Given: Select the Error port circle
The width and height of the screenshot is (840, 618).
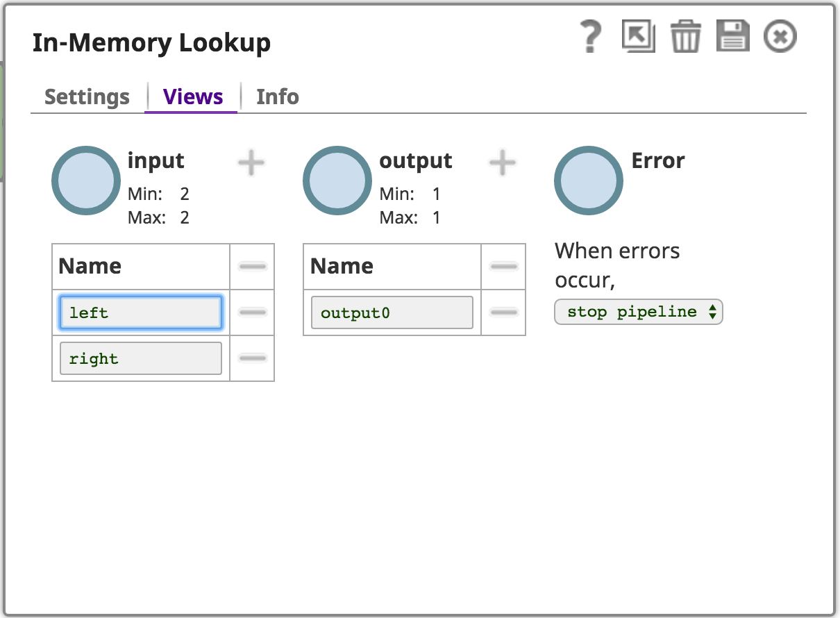Looking at the screenshot, I should tap(588, 181).
